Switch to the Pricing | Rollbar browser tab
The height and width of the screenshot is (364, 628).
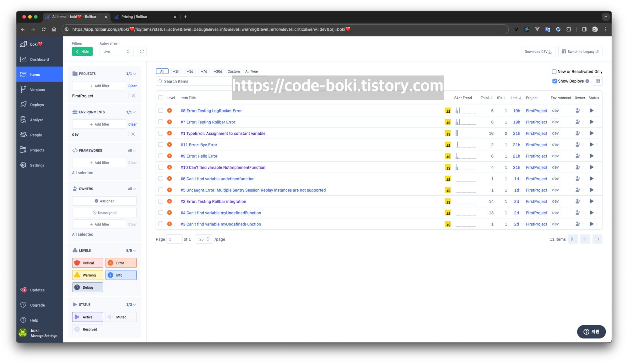tap(134, 17)
